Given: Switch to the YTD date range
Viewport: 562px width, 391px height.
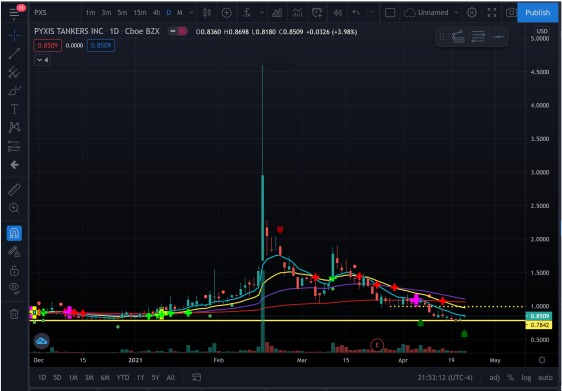Looking at the screenshot, I should [x=123, y=377].
